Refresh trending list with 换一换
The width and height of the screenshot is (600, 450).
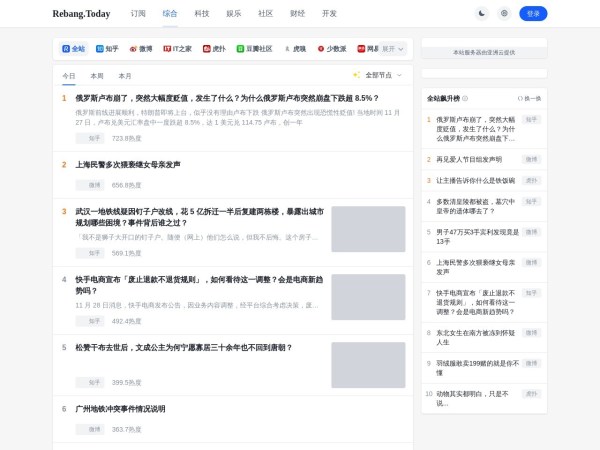pyautogui.click(x=529, y=98)
